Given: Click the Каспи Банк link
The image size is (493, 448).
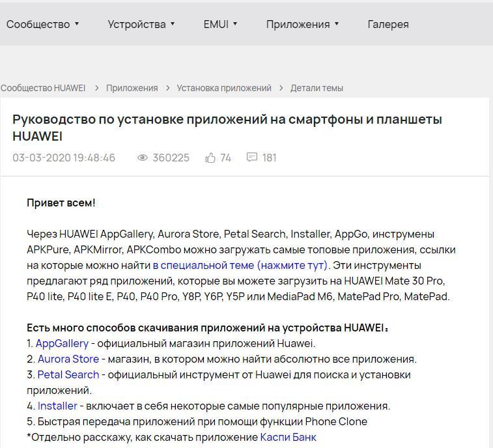Looking at the screenshot, I should coord(288,437).
